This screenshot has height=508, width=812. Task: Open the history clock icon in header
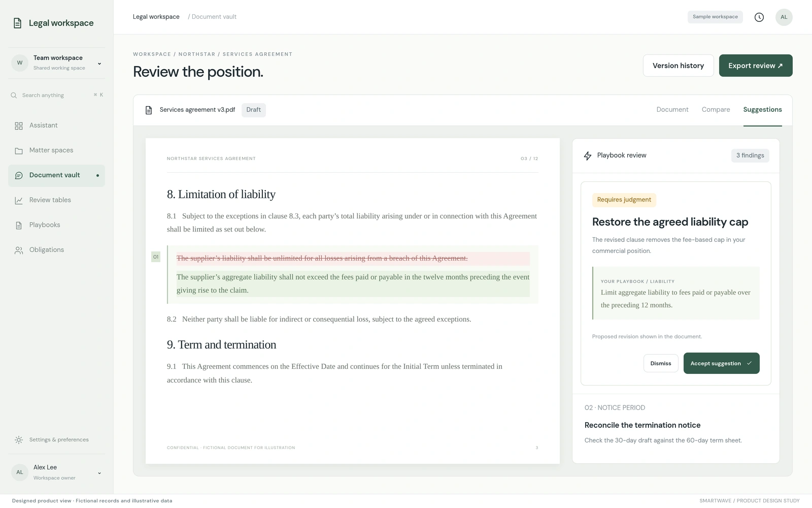(x=759, y=17)
